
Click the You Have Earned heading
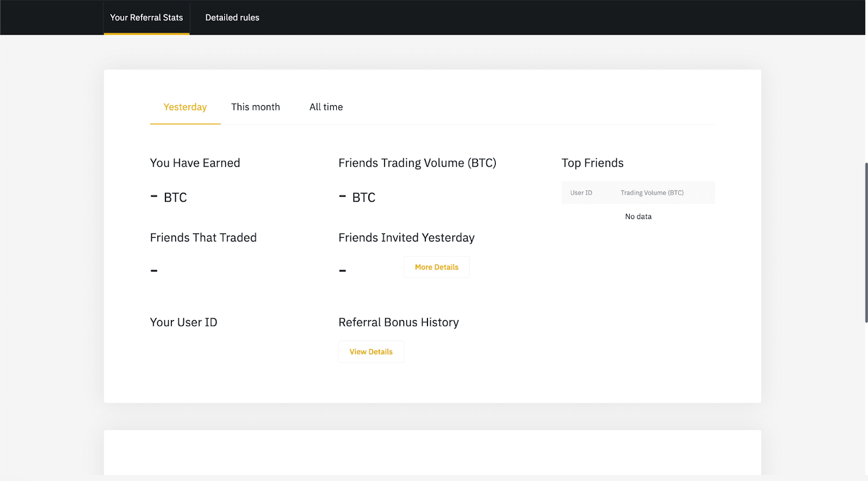(x=195, y=163)
